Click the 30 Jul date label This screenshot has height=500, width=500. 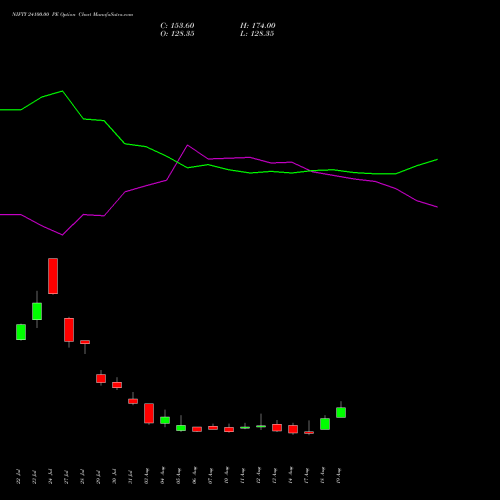point(114,477)
